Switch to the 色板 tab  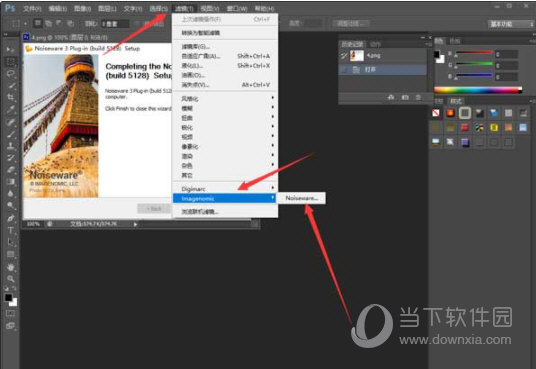pyautogui.click(x=454, y=41)
